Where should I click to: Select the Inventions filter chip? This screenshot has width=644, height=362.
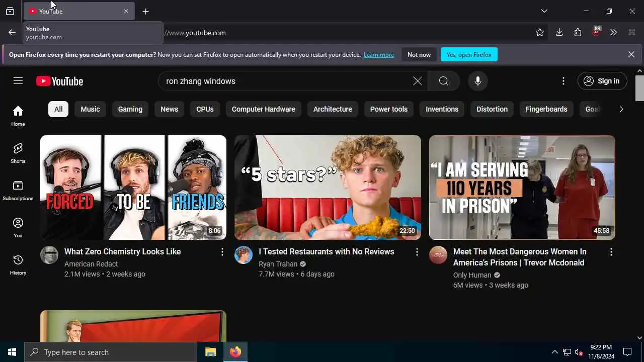pyautogui.click(x=442, y=109)
